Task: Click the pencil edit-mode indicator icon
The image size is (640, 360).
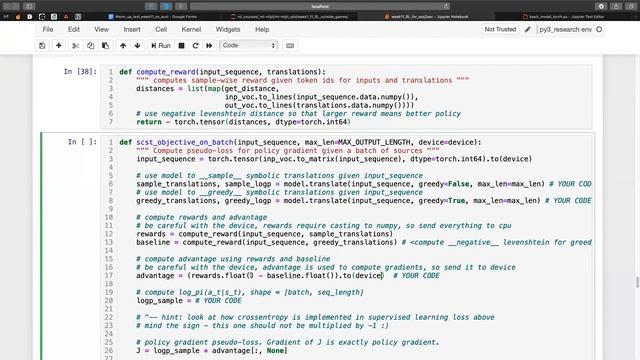Action: pos(527,29)
